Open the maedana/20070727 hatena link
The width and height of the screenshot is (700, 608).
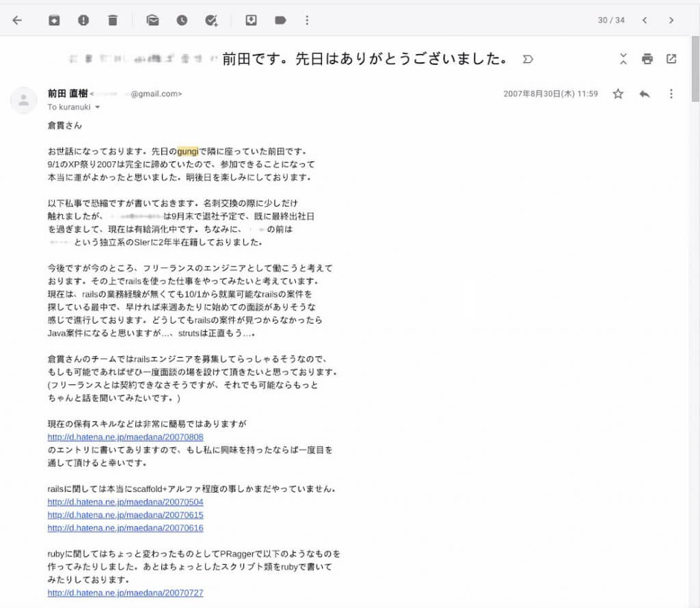[x=125, y=593]
